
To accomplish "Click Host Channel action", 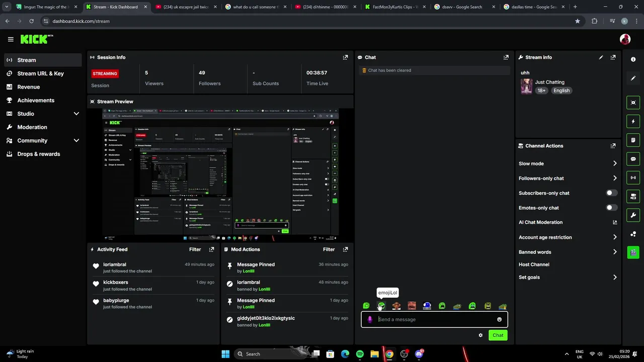I will [x=534, y=264].
